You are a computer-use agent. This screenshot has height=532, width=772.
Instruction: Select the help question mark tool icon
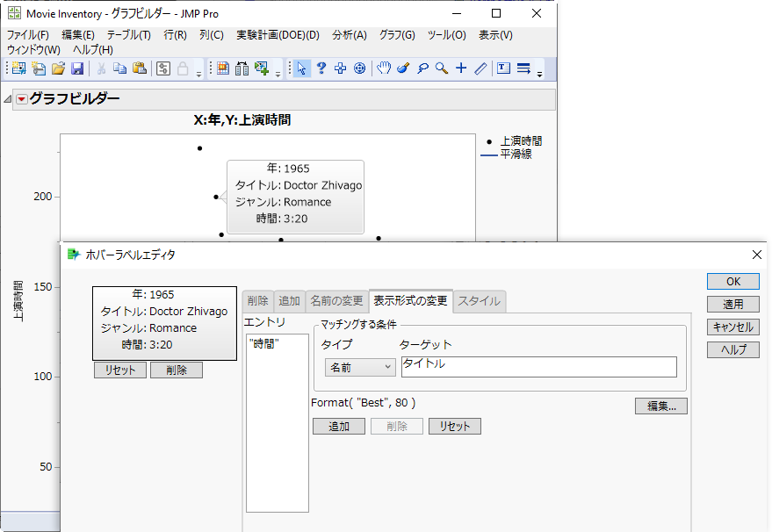pos(321,68)
